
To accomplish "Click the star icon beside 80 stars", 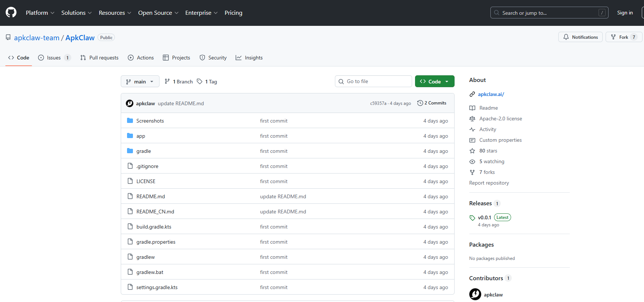I will 472,151.
